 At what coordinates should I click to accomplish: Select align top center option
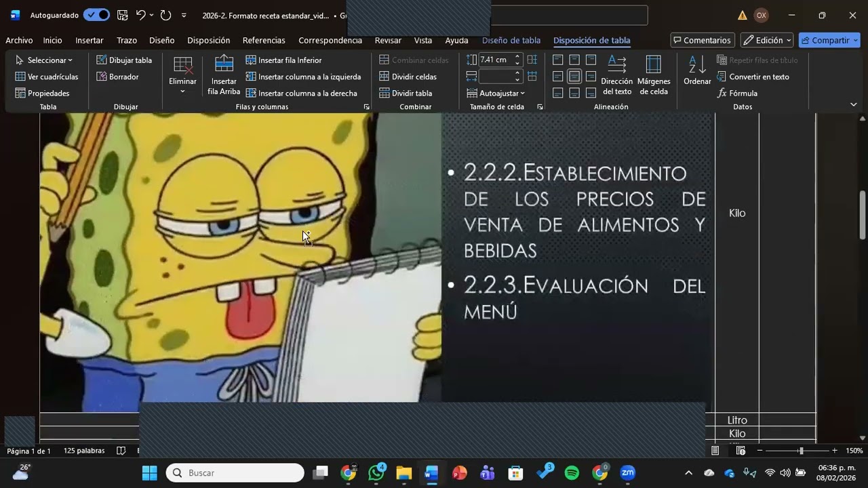(574, 60)
